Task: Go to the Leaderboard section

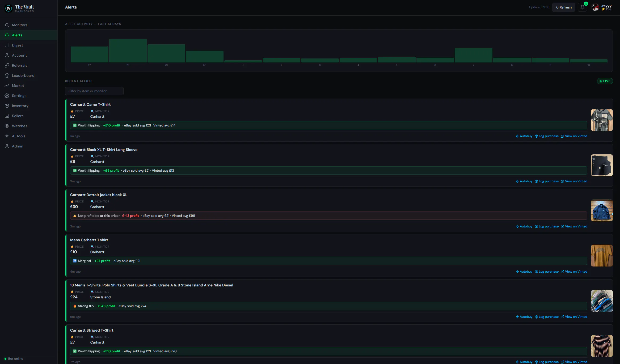Action: [x=29, y=75]
